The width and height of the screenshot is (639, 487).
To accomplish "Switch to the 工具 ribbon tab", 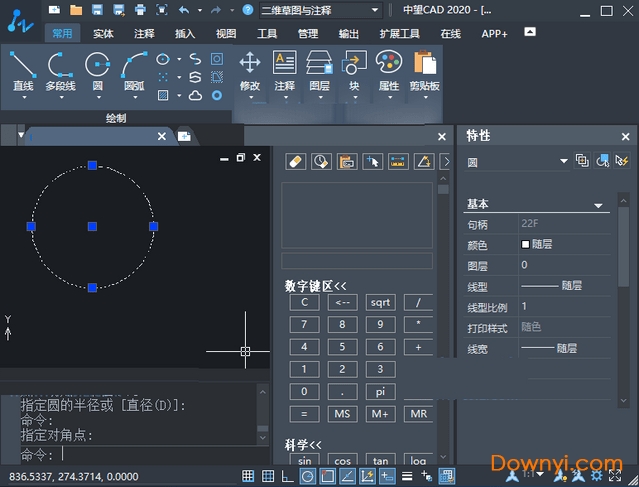I will coord(267,33).
